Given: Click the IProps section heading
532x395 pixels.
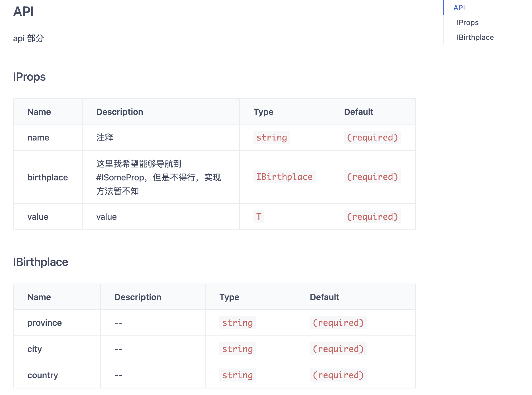Looking at the screenshot, I should pyautogui.click(x=29, y=77).
